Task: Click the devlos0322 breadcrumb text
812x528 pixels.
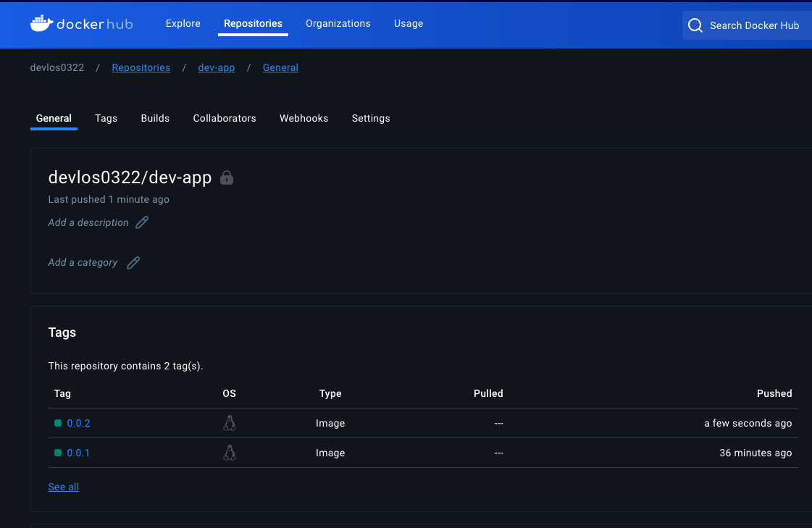Action: [x=57, y=67]
